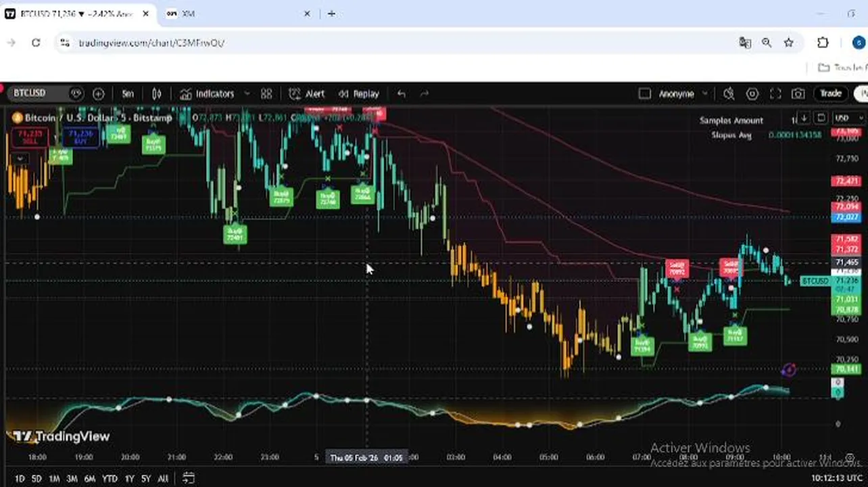Take a chart snapshot with camera icon
The height and width of the screenshot is (487, 868).
pos(798,93)
